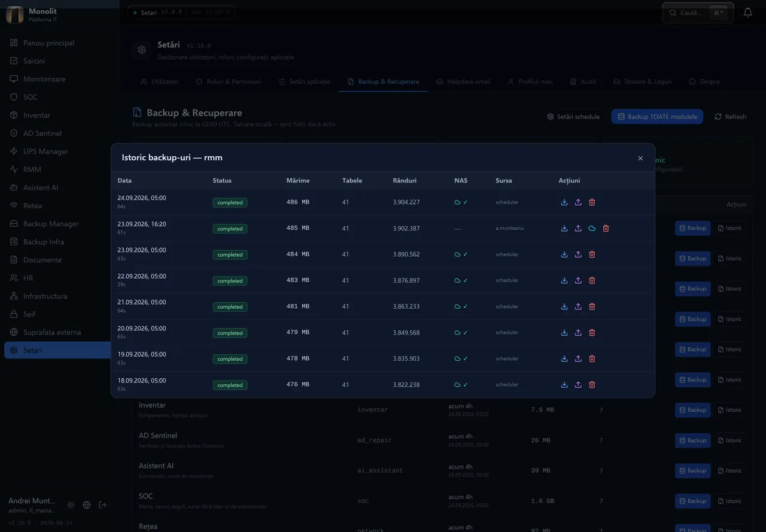Open the Helpdesk email tab
The image size is (766, 532).
pyautogui.click(x=463, y=81)
